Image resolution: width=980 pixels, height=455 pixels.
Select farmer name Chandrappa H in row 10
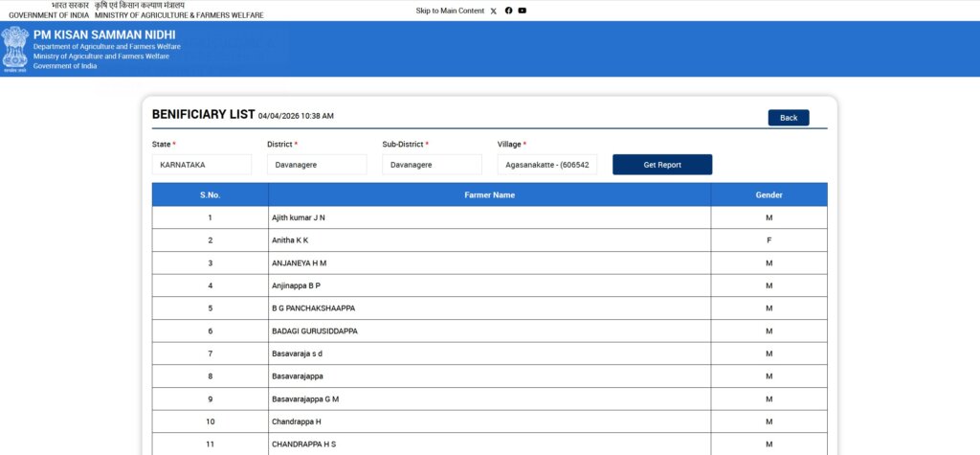pyautogui.click(x=297, y=421)
